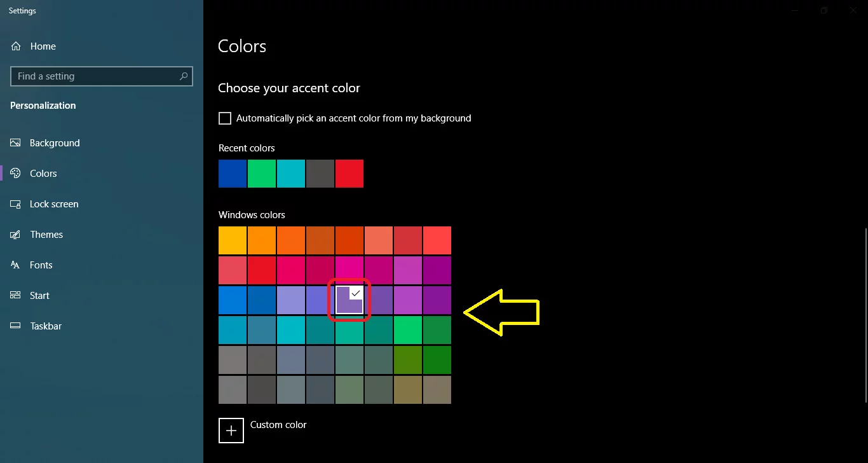Choose the bright green recent color
Image resolution: width=868 pixels, height=463 pixels.
262,174
